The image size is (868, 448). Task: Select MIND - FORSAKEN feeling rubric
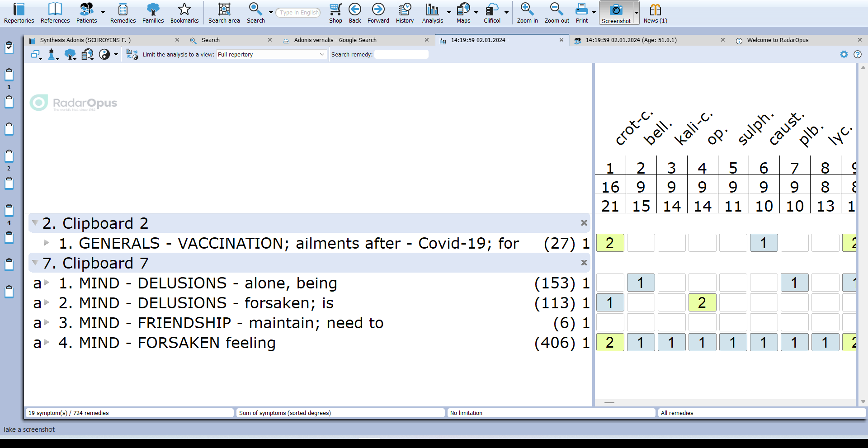177,343
